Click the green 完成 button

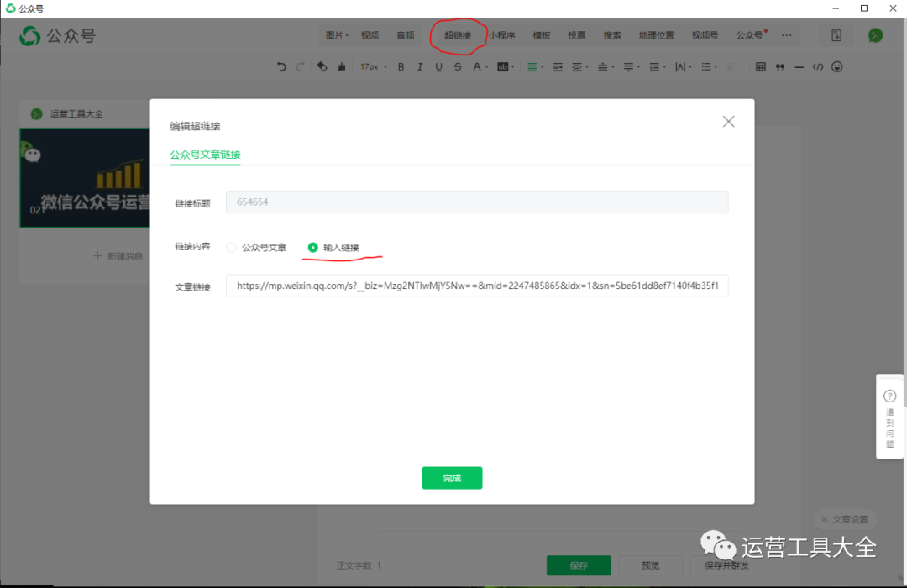coord(453,478)
